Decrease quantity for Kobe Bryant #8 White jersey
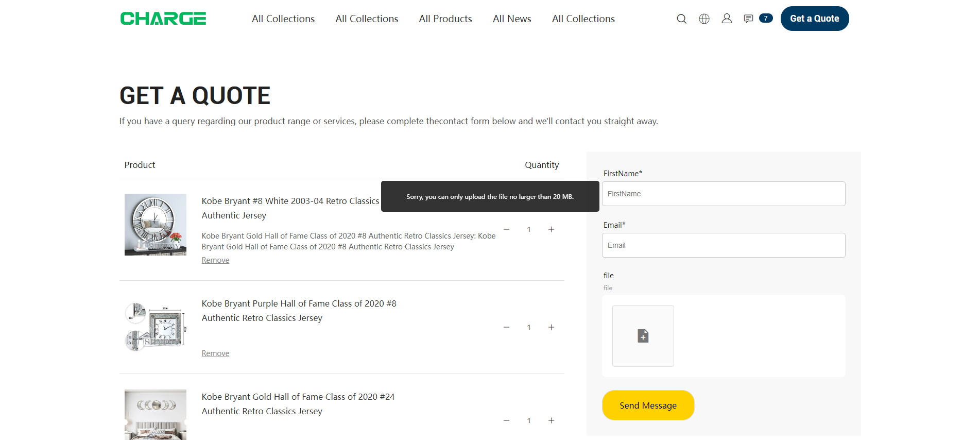The width and height of the screenshot is (980, 440). (x=506, y=229)
